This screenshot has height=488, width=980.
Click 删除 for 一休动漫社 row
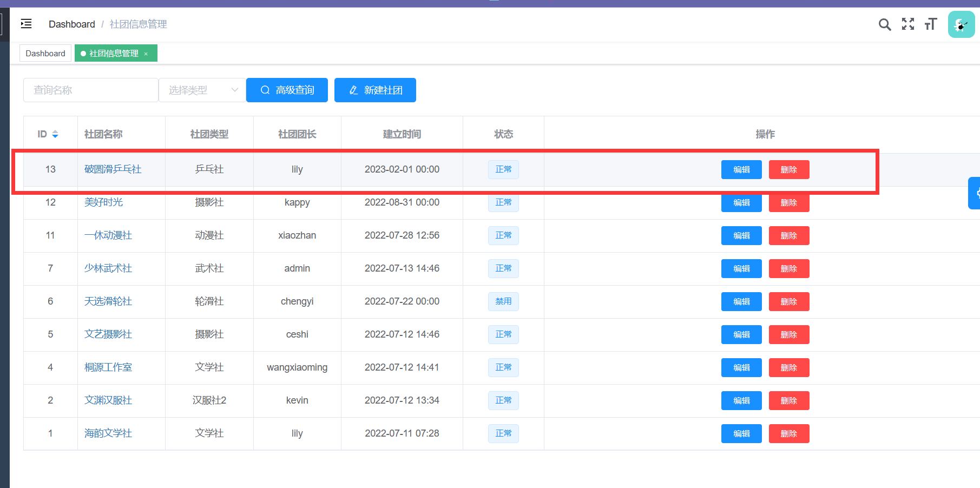(x=788, y=236)
